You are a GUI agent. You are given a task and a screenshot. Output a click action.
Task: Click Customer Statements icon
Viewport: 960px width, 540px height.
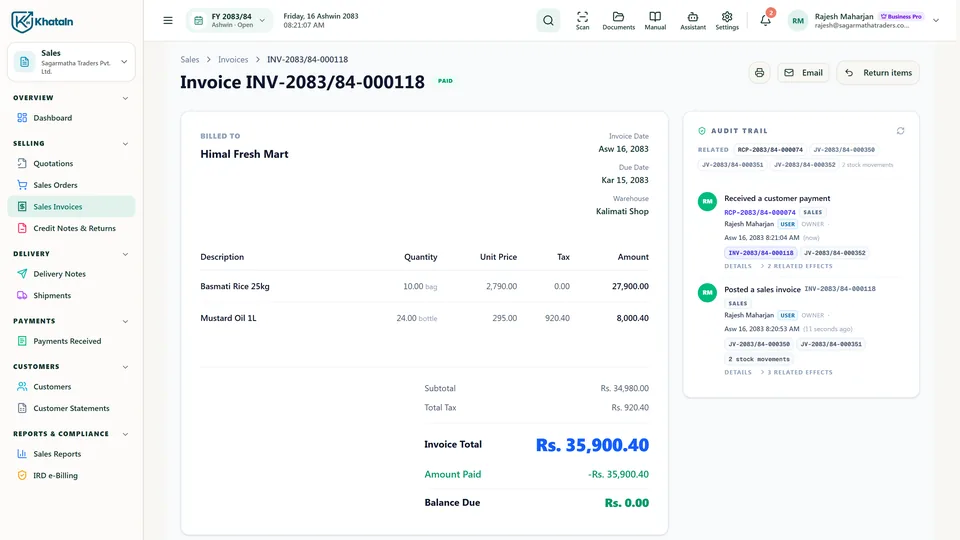click(22, 408)
